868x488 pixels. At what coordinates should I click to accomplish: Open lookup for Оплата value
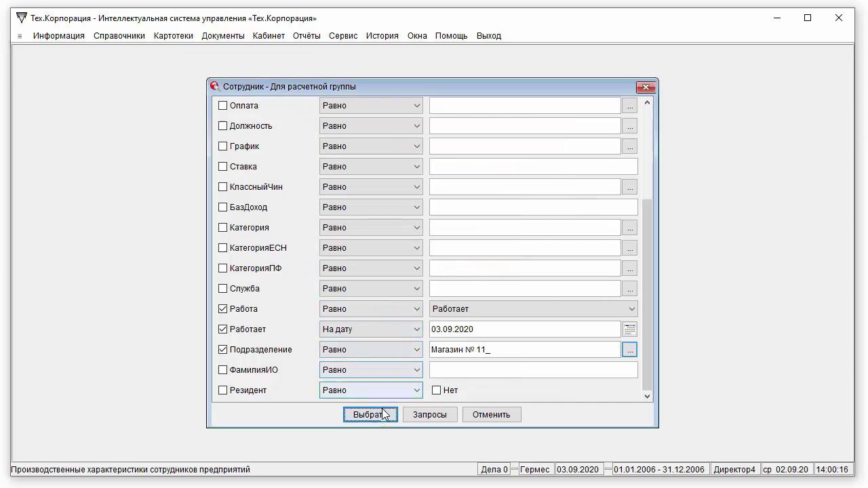point(630,106)
